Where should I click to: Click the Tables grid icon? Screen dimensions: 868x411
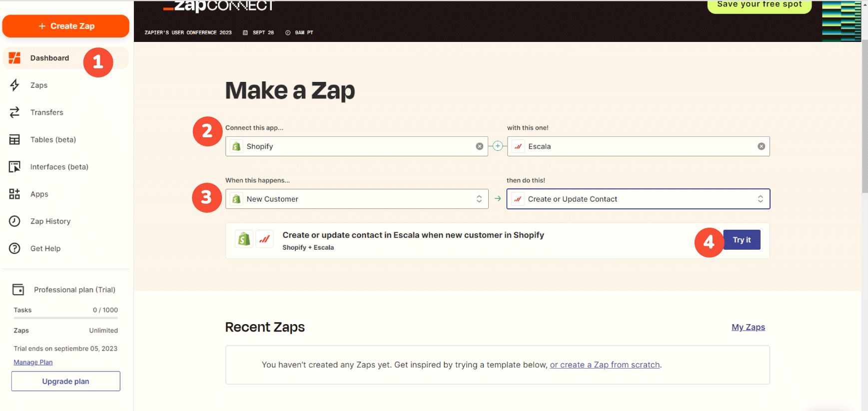click(14, 140)
